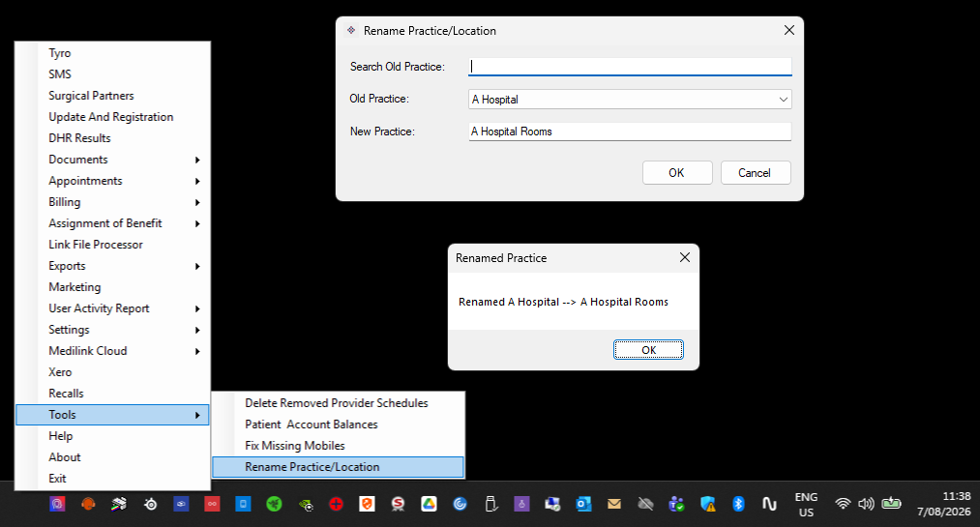Click the battery charging icon
This screenshot has height=527, width=980.
click(891, 503)
